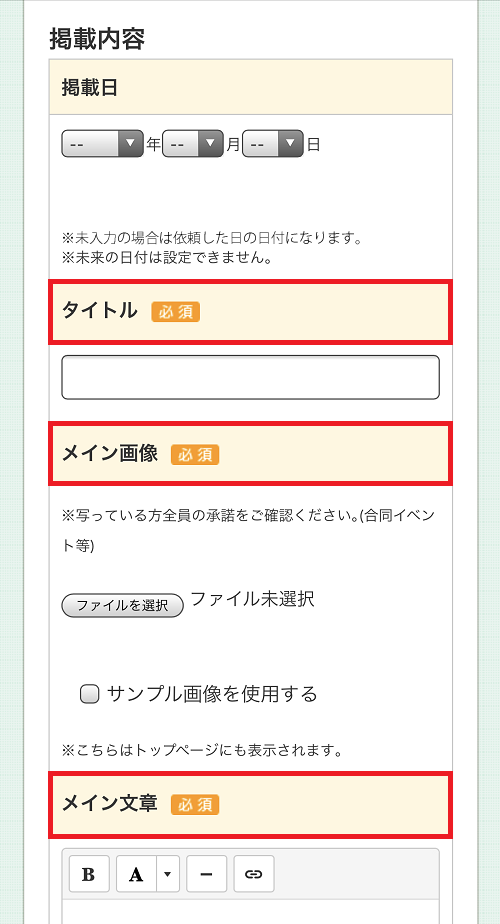Check the サンプル画像を使用する checkbox
The image size is (500, 924).
coord(89,694)
